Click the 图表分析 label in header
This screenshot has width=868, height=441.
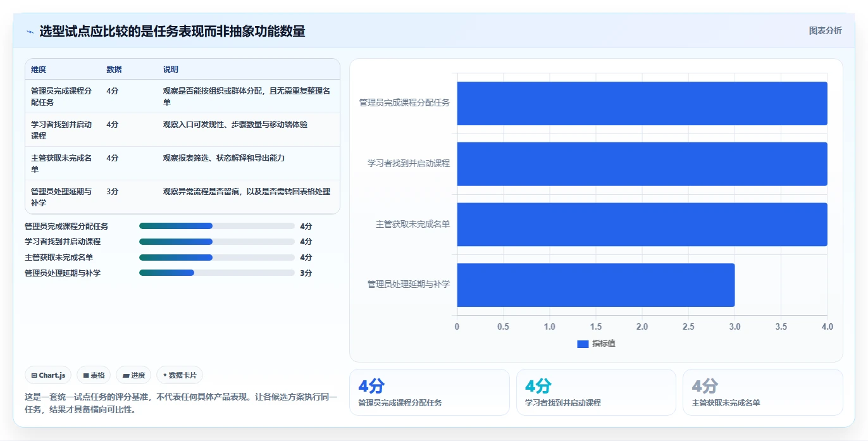coord(825,30)
